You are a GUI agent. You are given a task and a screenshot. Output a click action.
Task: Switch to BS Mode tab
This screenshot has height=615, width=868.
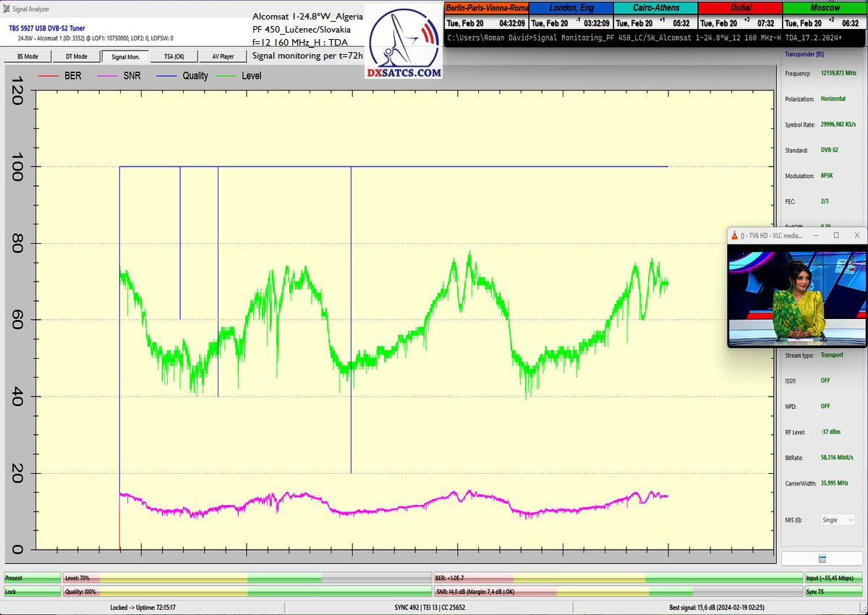(x=27, y=56)
